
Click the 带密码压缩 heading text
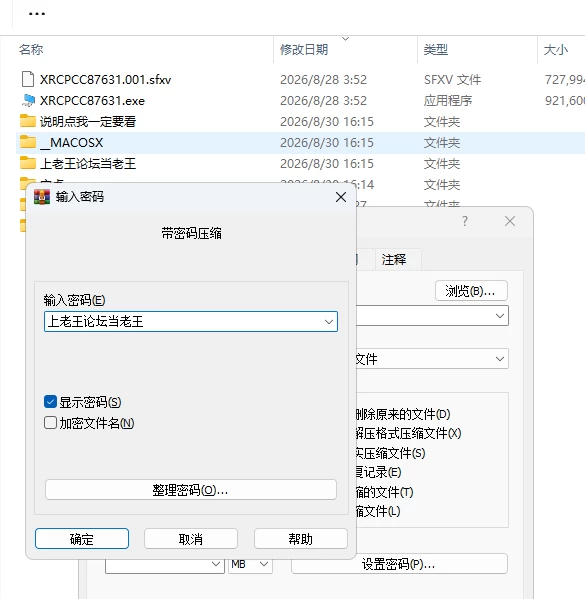(x=191, y=233)
